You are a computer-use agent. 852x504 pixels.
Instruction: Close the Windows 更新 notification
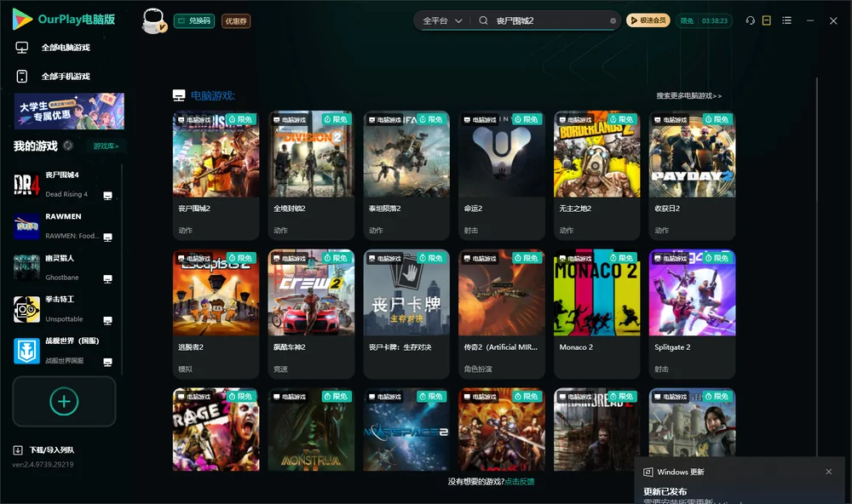(829, 472)
